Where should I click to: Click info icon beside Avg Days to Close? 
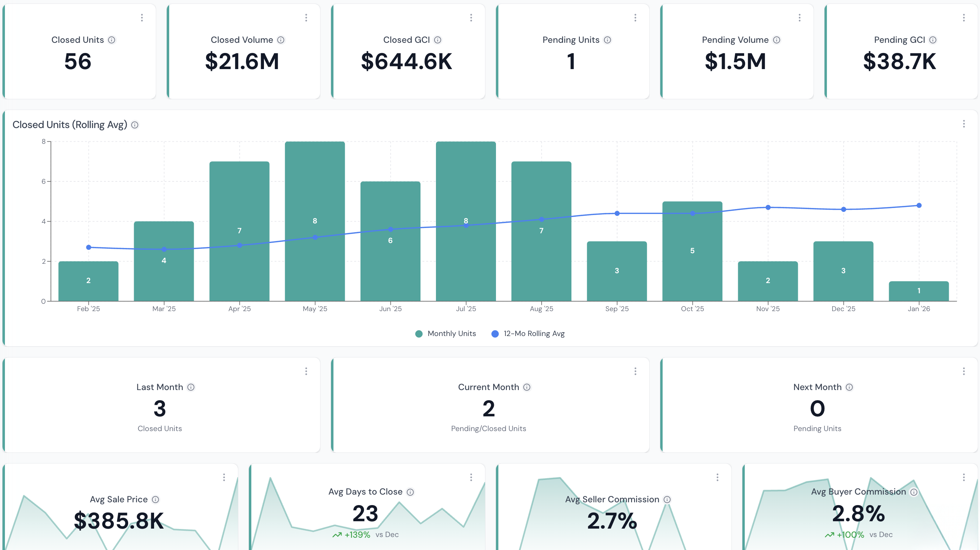click(x=410, y=492)
